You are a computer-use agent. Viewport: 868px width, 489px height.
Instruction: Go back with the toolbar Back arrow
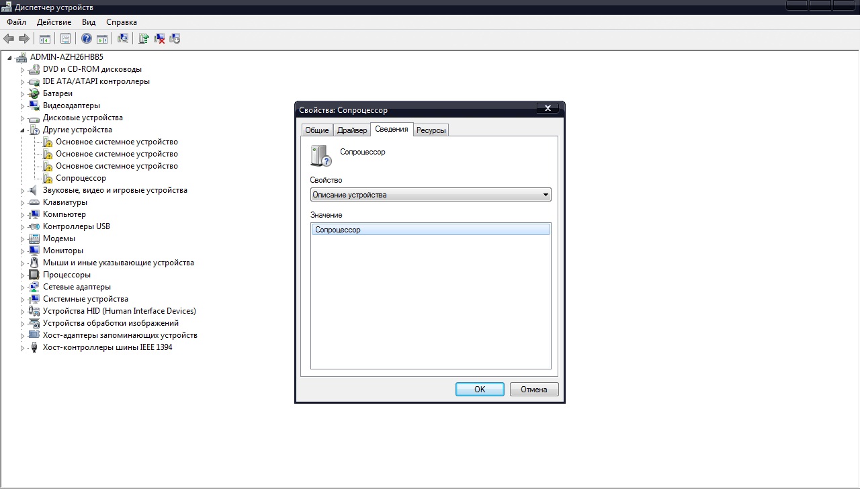9,39
